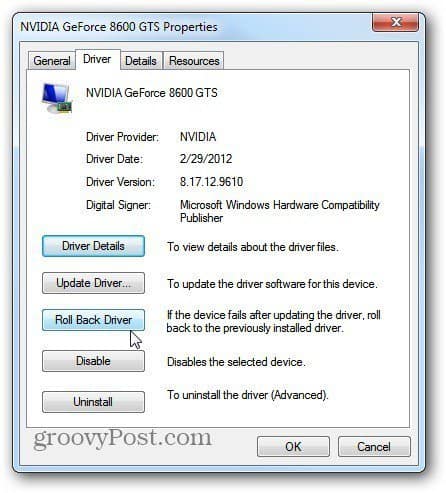Close the NVIDIA Properties dialog window
The width and height of the screenshot is (446, 493).
[x=395, y=22]
